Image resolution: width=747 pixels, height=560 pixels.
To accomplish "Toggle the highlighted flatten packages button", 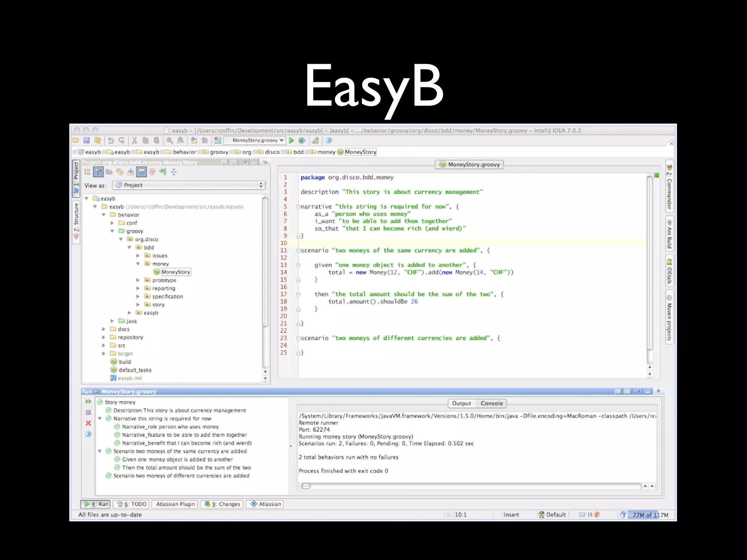I will click(98, 172).
